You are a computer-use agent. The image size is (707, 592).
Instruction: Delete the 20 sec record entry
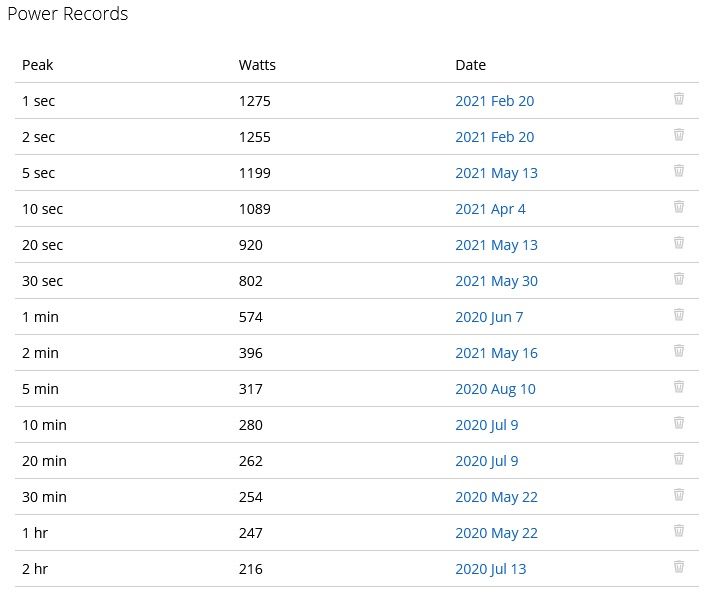click(679, 243)
